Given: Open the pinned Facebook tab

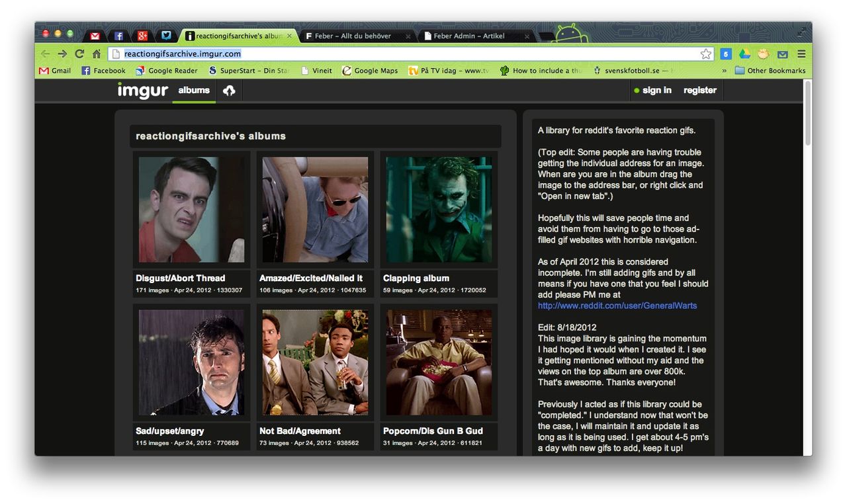Looking at the screenshot, I should coord(119,36).
